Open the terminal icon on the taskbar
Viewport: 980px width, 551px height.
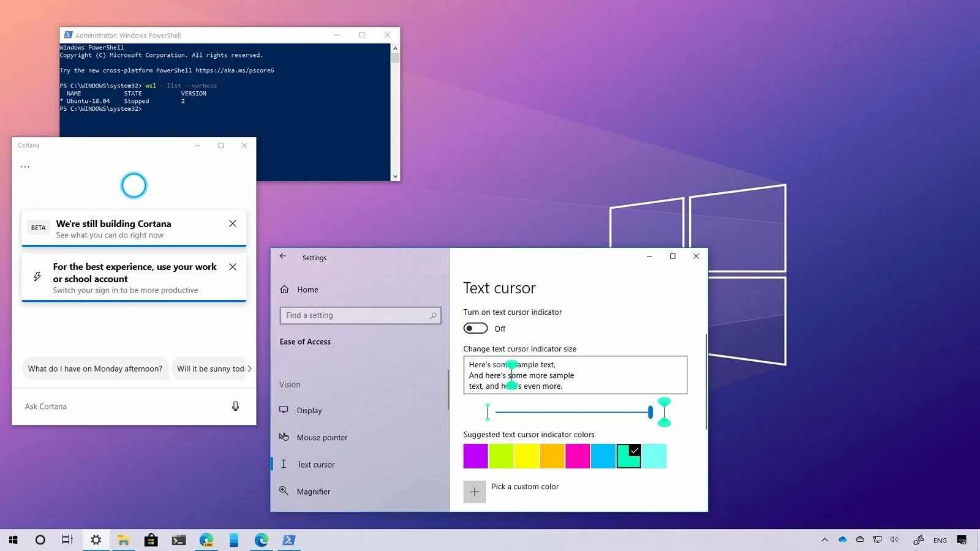click(x=179, y=540)
